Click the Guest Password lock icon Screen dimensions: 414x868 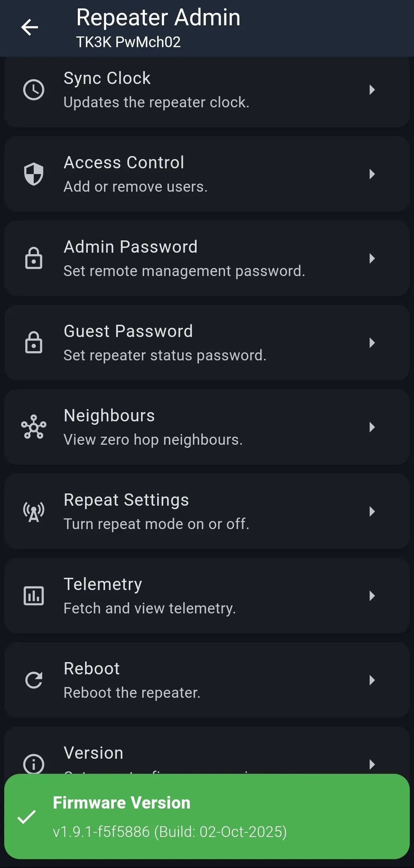click(34, 342)
